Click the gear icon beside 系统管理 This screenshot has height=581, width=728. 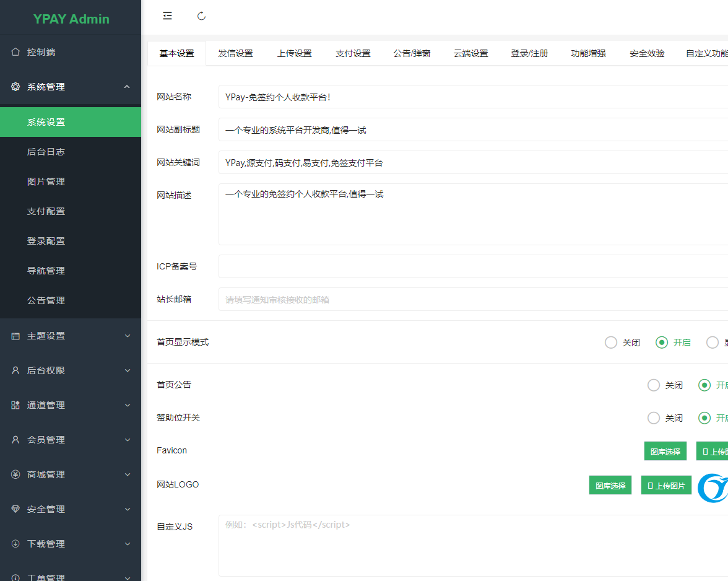point(15,86)
